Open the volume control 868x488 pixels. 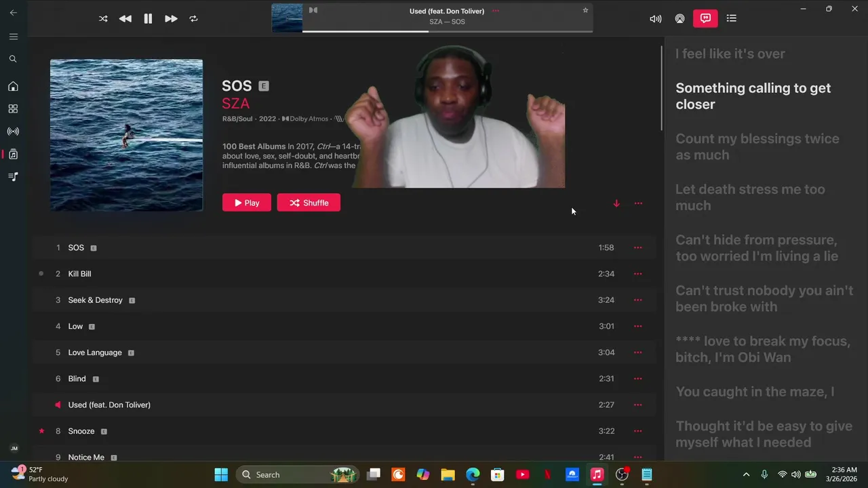(x=656, y=19)
